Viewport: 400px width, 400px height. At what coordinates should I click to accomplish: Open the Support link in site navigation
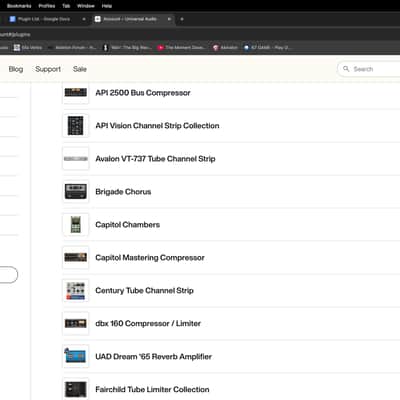pyautogui.click(x=48, y=69)
